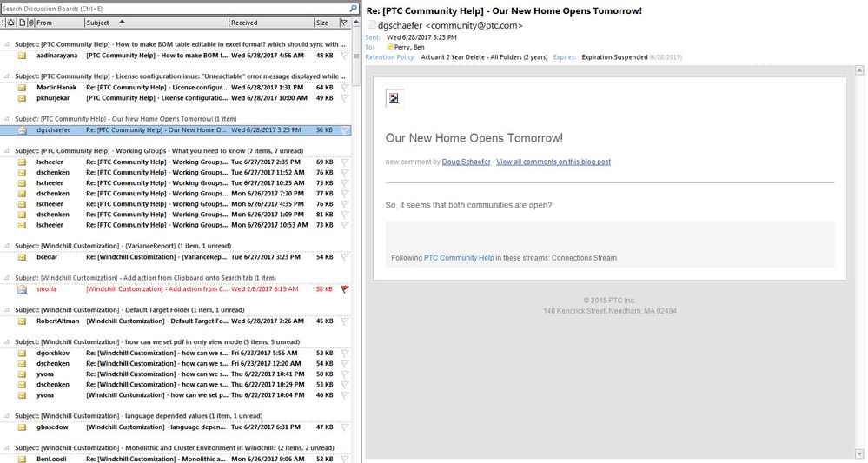Image resolution: width=868 pixels, height=463 pixels.
Task: Collapse the Default Target Folder group
Action: [7, 310]
